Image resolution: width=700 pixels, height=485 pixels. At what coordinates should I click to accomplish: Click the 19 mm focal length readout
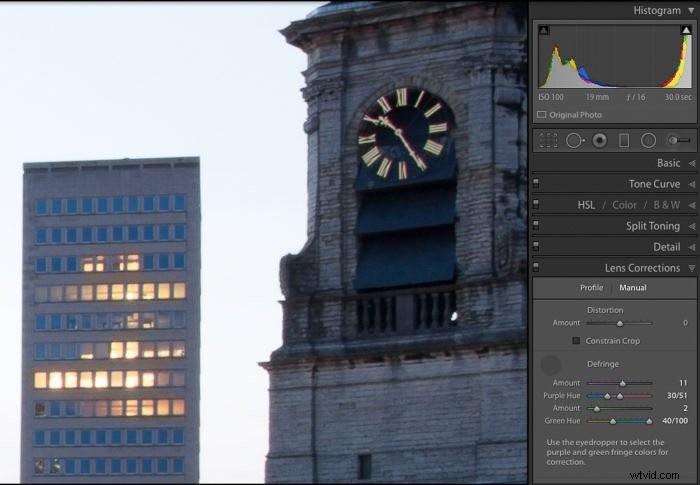click(597, 97)
